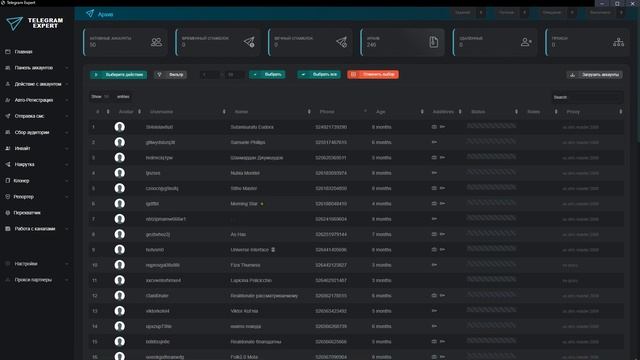
Task: Open Прокси партнеры in sidebar
Action: pos(37,280)
